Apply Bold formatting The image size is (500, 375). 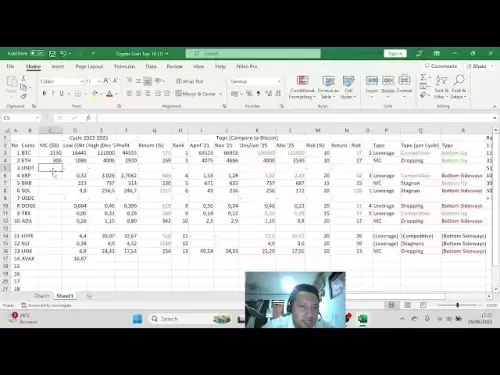pyautogui.click(x=44, y=94)
